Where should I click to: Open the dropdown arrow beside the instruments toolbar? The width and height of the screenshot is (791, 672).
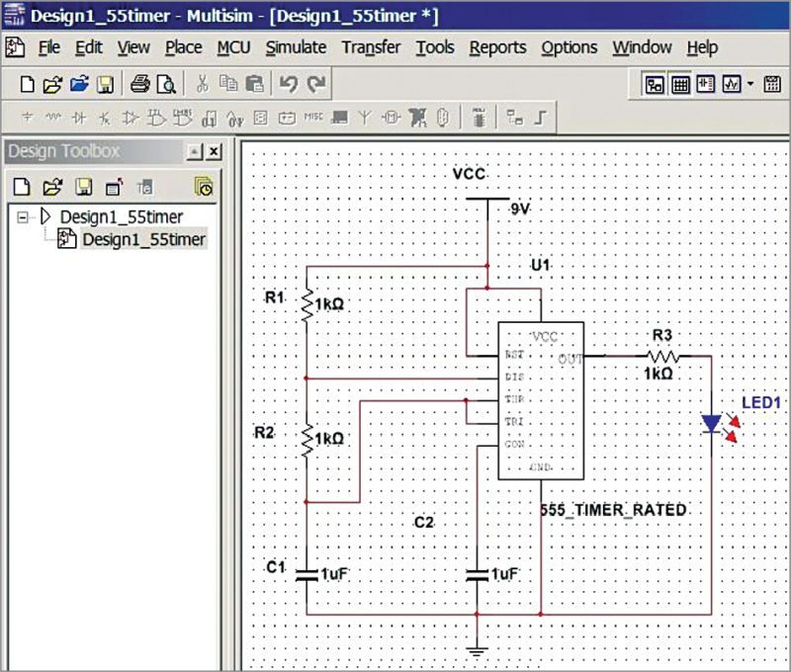[748, 84]
